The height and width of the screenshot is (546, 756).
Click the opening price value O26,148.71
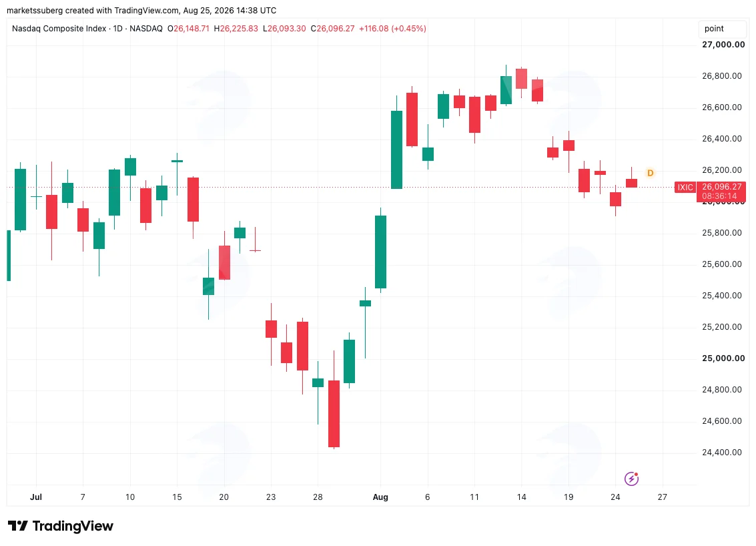pyautogui.click(x=188, y=29)
